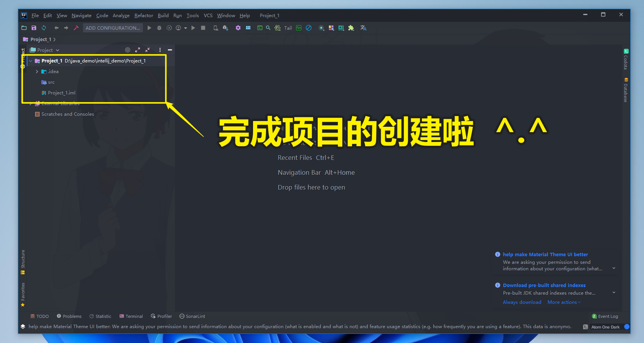Click the Expand All icon in Project panel
The height and width of the screenshot is (343, 644).
[138, 50]
